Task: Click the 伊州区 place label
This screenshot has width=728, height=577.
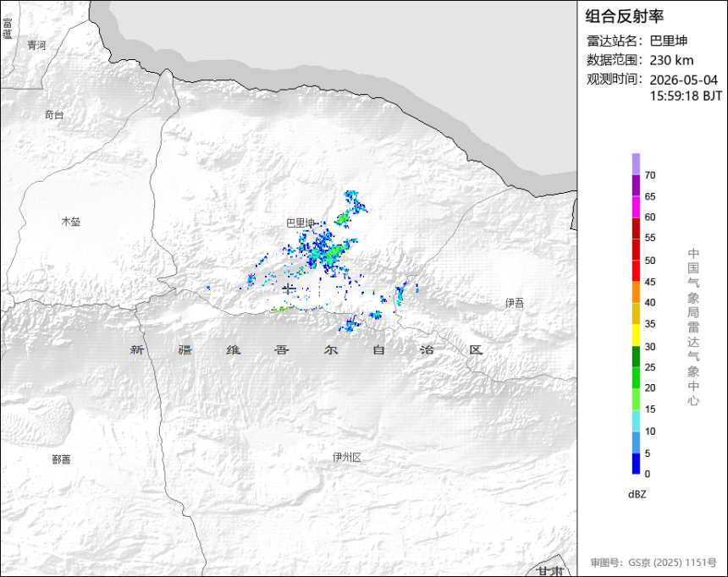Action: (x=347, y=457)
